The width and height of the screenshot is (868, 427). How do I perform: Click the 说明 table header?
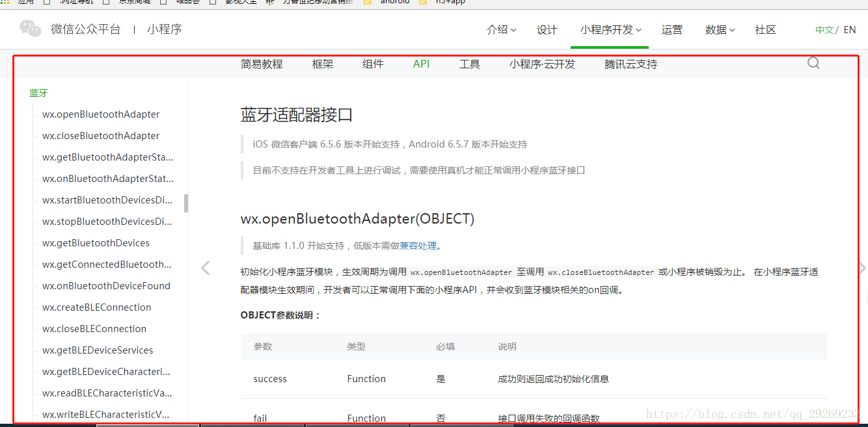507,346
